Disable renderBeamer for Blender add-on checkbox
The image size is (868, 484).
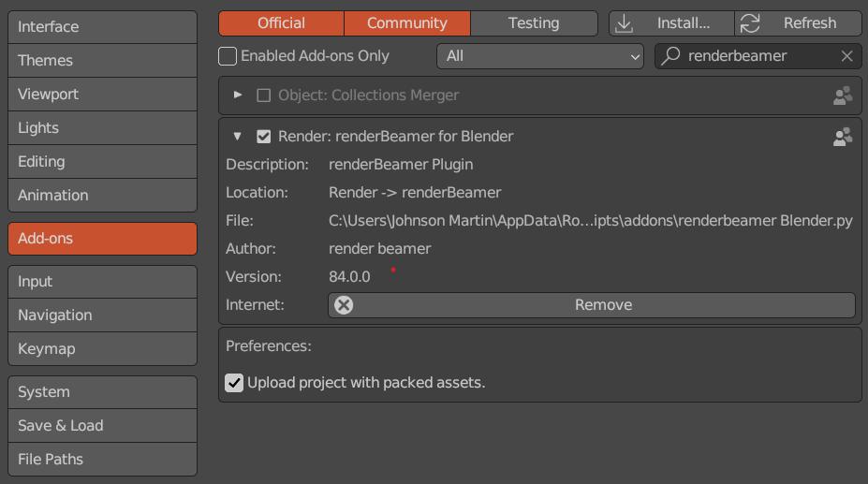coord(263,137)
